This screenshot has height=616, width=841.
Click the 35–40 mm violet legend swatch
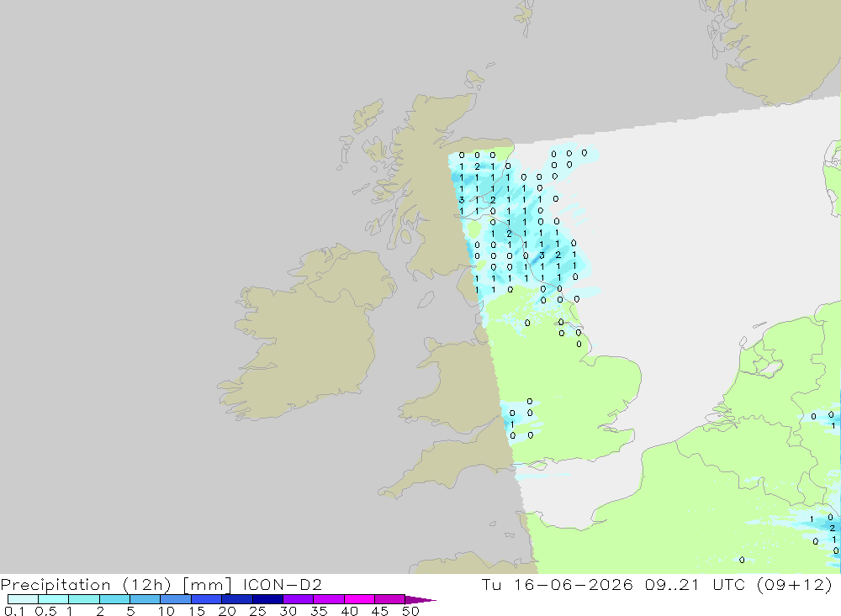click(329, 599)
